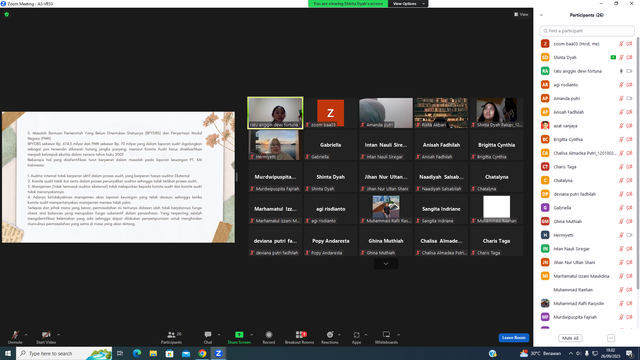Toggle Hermiyetti's video icon in list

[629, 235]
